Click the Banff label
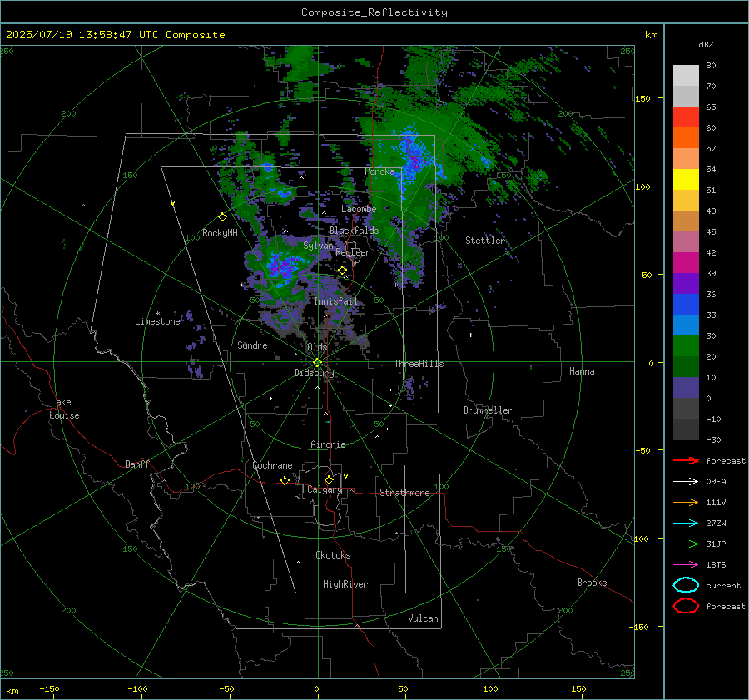The height and width of the screenshot is (700, 749). coord(137,464)
